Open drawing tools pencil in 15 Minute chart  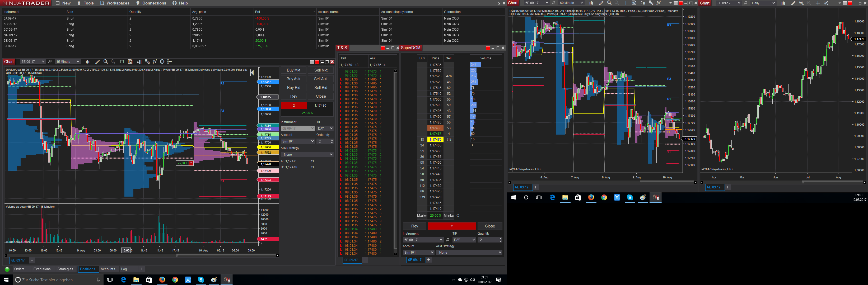tap(97, 61)
